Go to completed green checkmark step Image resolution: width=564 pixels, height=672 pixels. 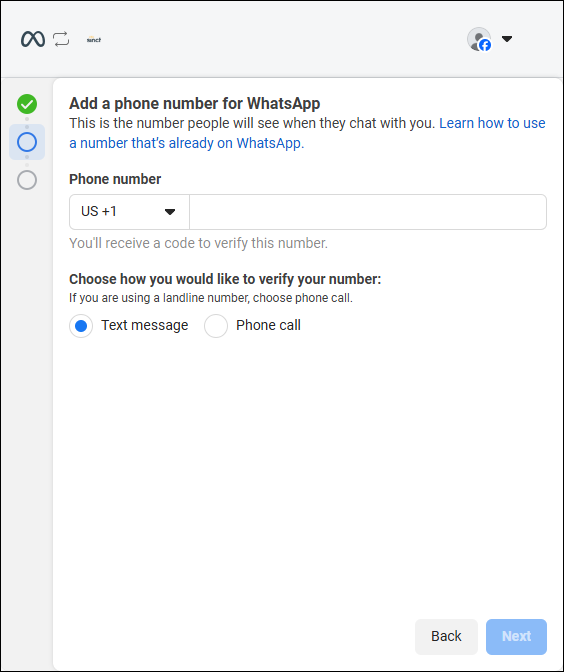27,104
